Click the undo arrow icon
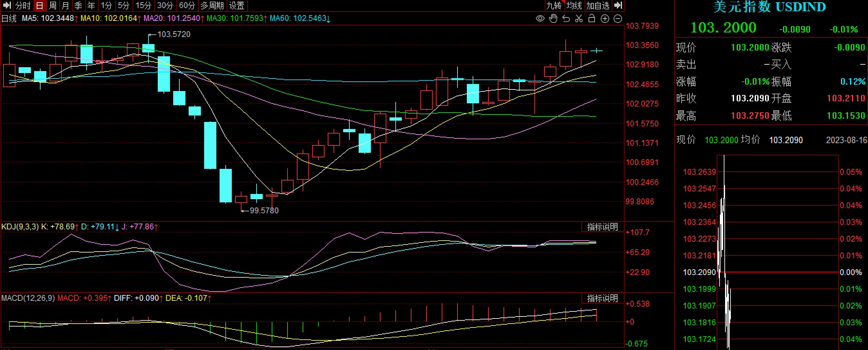This screenshot has height=350, width=868. [x=566, y=19]
